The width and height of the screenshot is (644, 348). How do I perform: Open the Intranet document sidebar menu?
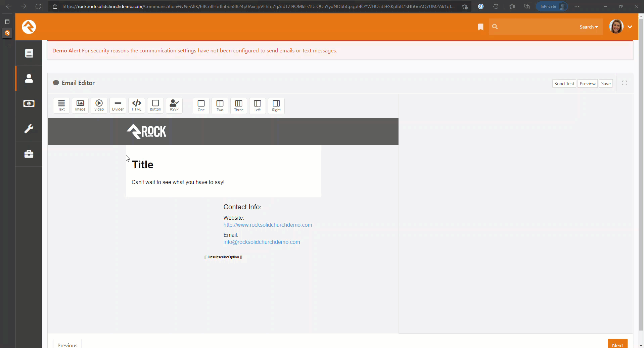tap(29, 53)
